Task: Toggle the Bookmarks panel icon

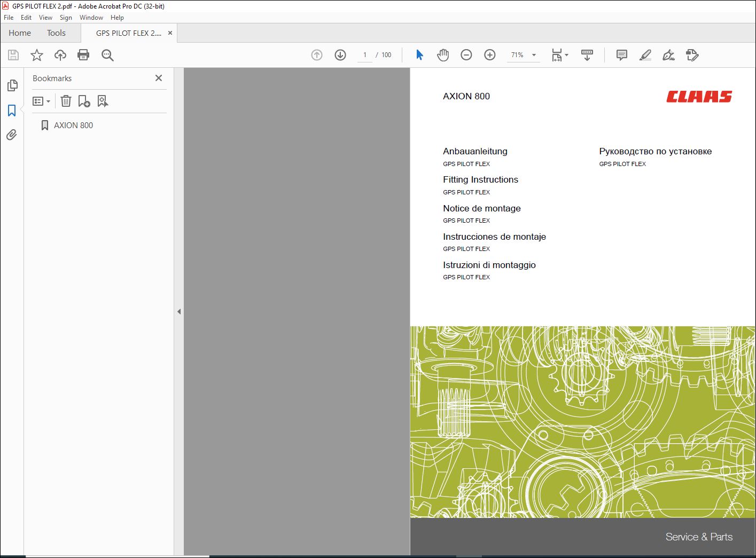Action: pyautogui.click(x=12, y=111)
